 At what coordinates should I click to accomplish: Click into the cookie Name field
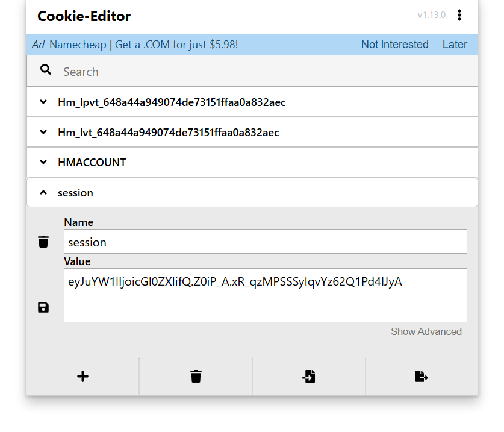(265, 242)
